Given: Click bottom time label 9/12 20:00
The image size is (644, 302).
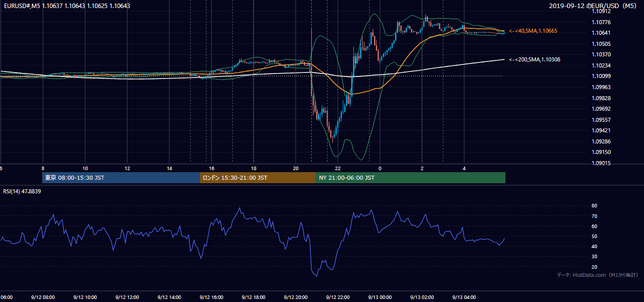Looking at the screenshot, I should [296, 297].
